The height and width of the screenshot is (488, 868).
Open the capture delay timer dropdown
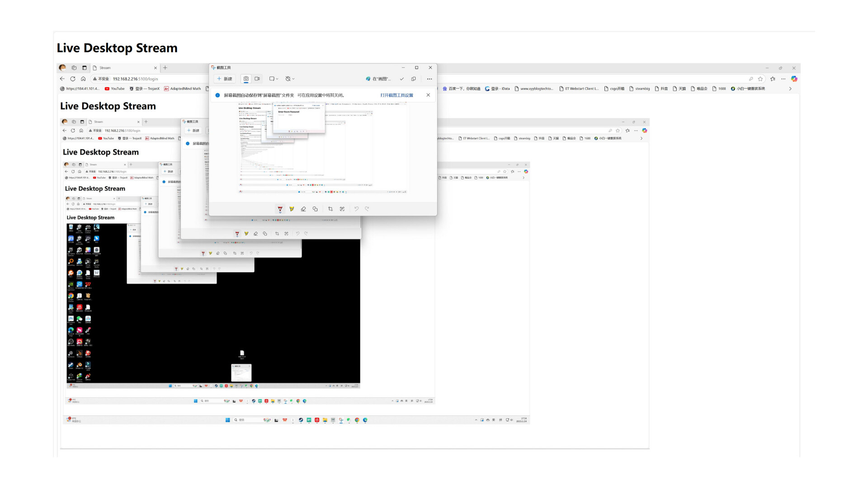[x=290, y=79]
